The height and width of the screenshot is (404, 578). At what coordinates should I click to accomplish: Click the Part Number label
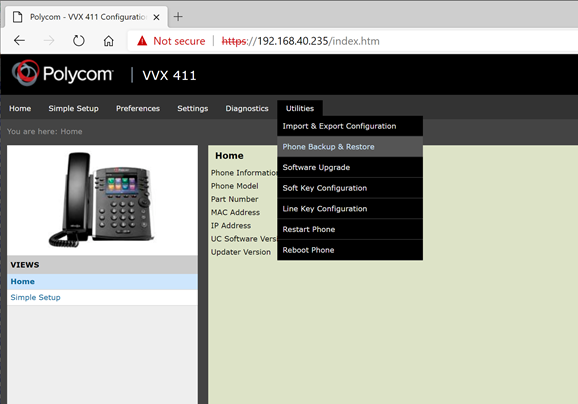coord(234,199)
